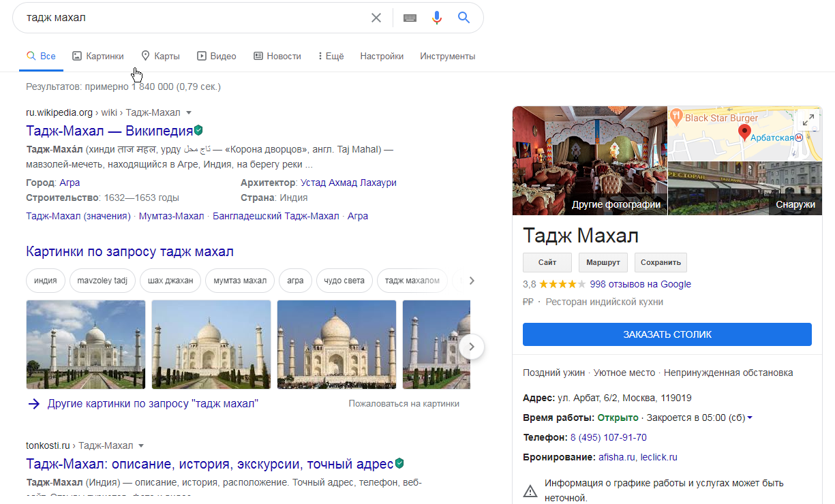Open second Taj Mahal image thumbnail
Screen dimensions: 835x504
click(211, 345)
